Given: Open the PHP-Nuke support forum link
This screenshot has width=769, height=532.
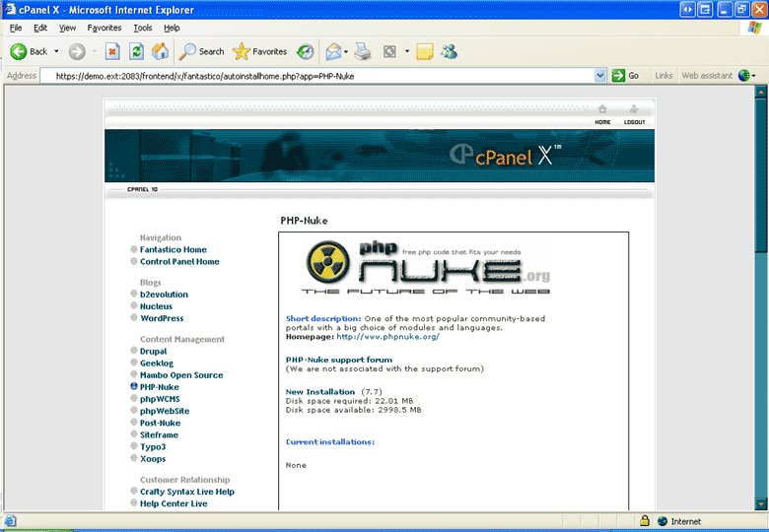Looking at the screenshot, I should (x=339, y=360).
